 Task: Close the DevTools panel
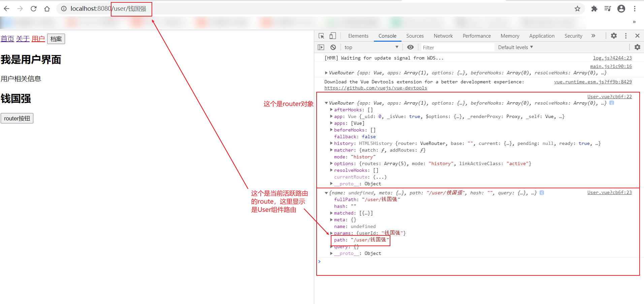[637, 36]
